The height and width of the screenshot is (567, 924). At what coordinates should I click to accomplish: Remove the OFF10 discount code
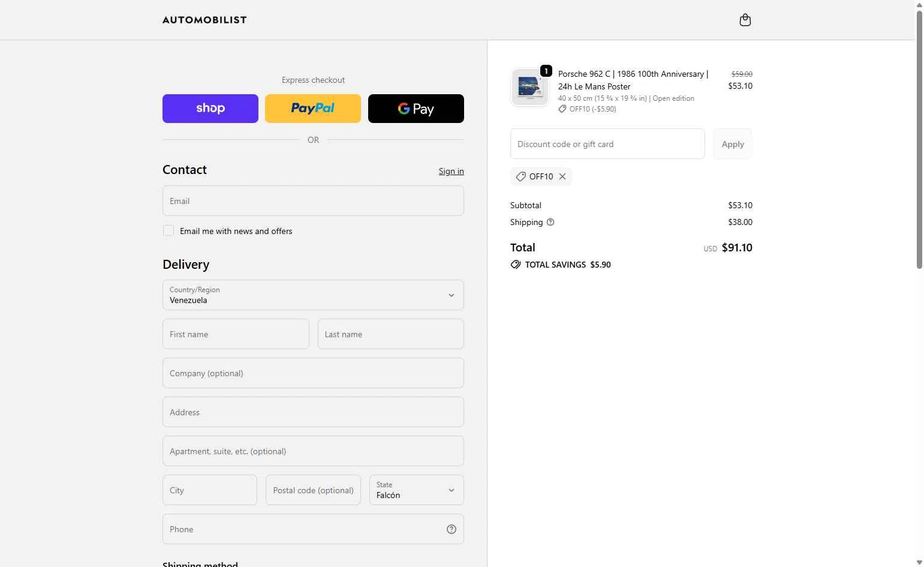click(x=562, y=176)
